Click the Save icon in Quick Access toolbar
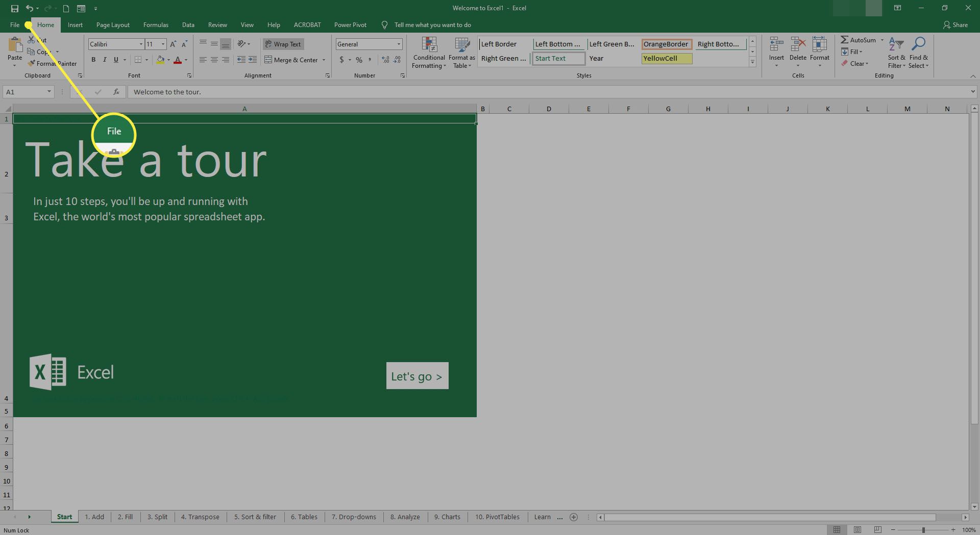Screen dimensions: 980x535 [x=15, y=8]
